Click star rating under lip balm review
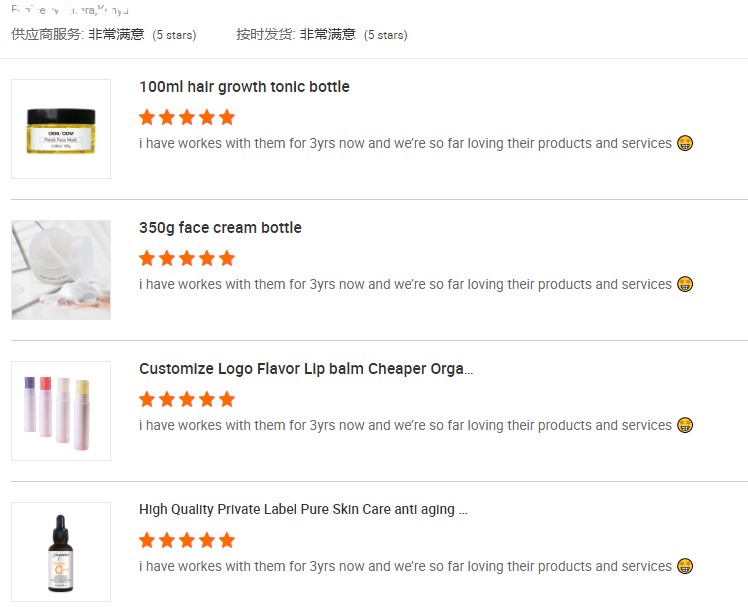The height and width of the screenshot is (607, 748). tap(187, 399)
